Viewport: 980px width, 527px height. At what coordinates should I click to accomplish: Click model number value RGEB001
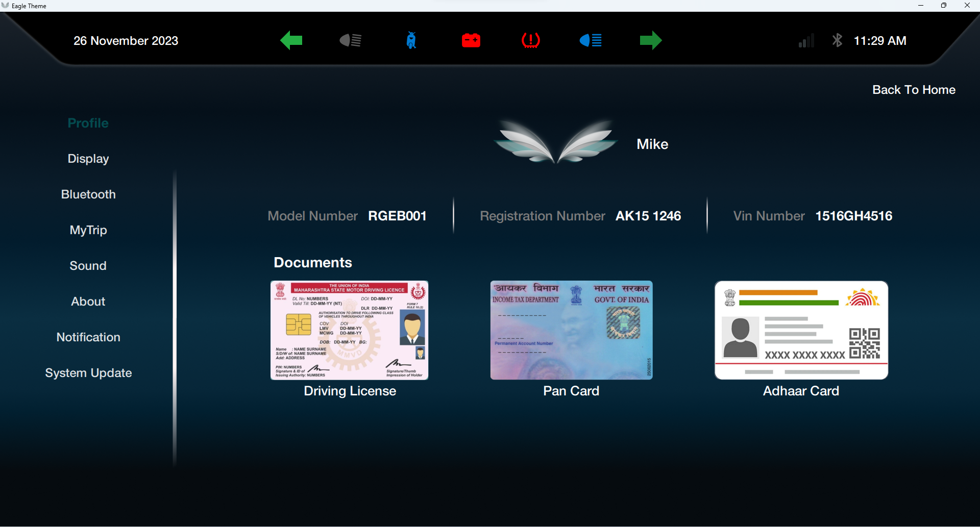(x=397, y=216)
